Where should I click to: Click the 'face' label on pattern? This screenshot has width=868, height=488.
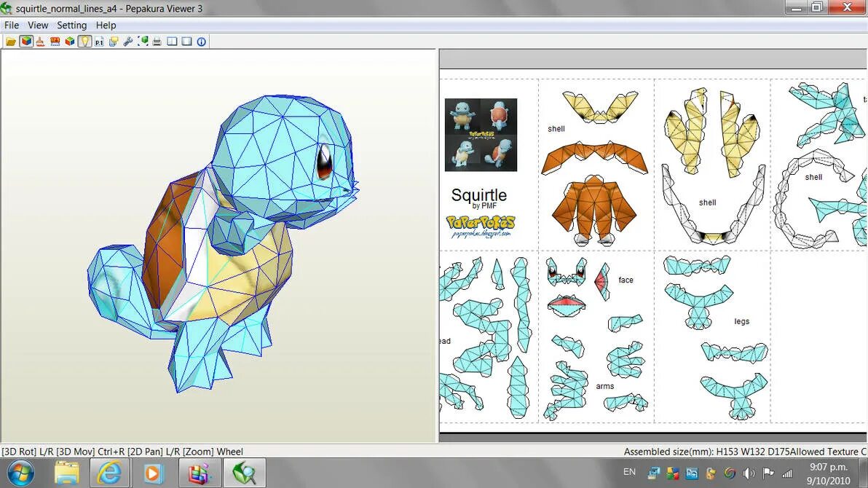click(x=626, y=280)
